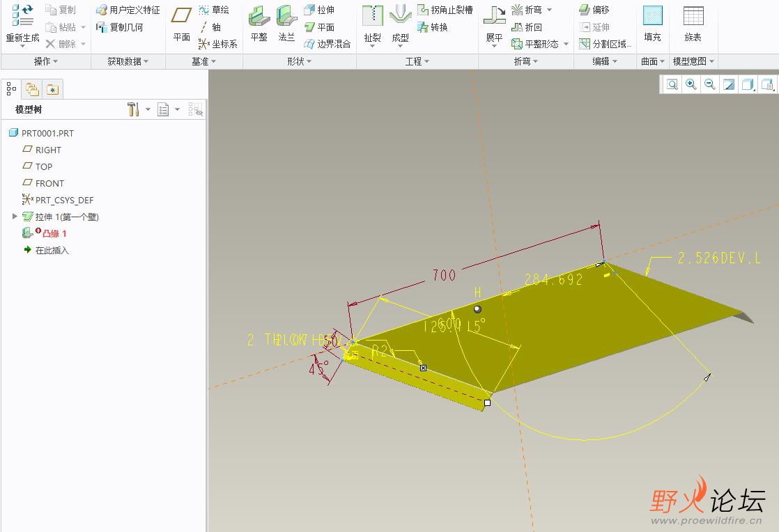Open the Bend (折弯) dropdown arrow

[x=549, y=10]
